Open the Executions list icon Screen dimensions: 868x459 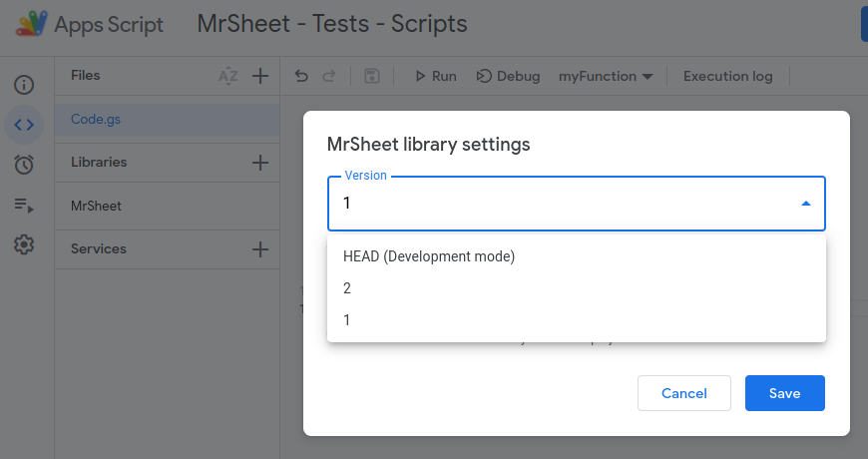point(24,205)
